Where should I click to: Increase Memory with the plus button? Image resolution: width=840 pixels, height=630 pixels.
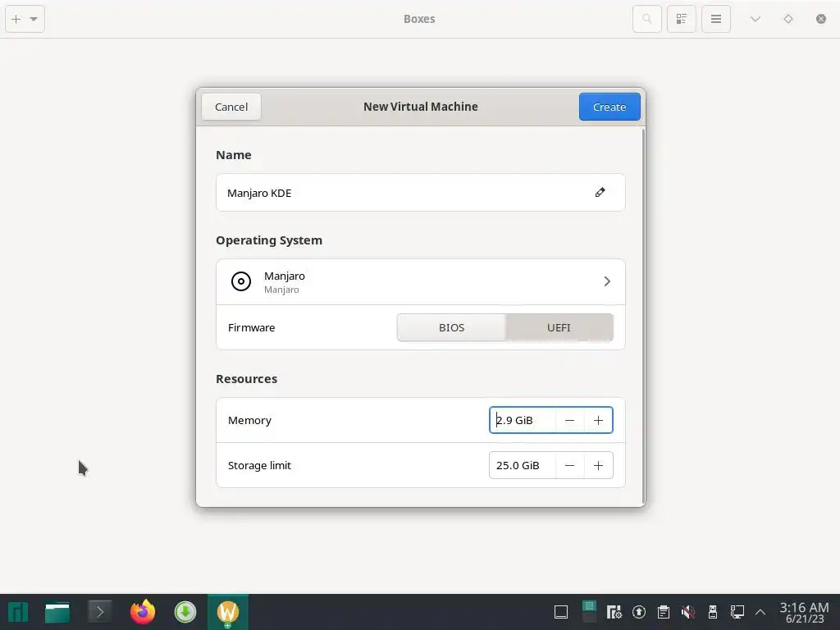pyautogui.click(x=598, y=420)
